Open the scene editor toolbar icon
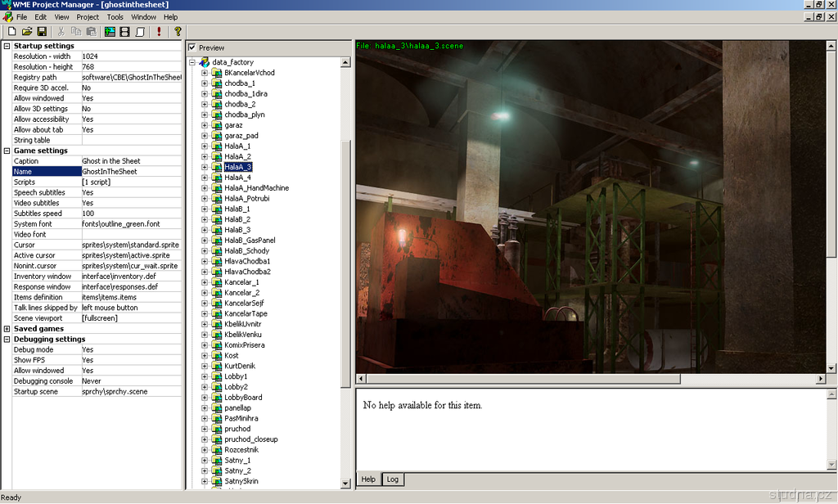838x504 pixels. (110, 31)
